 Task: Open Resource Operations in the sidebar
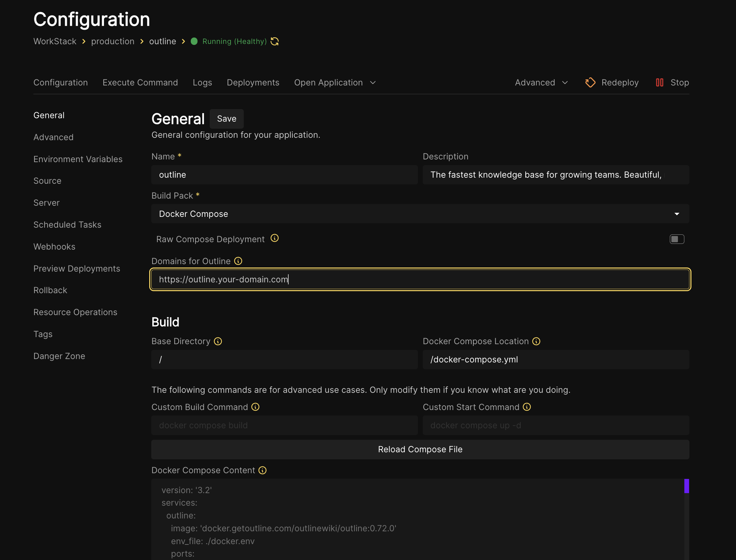click(x=75, y=312)
